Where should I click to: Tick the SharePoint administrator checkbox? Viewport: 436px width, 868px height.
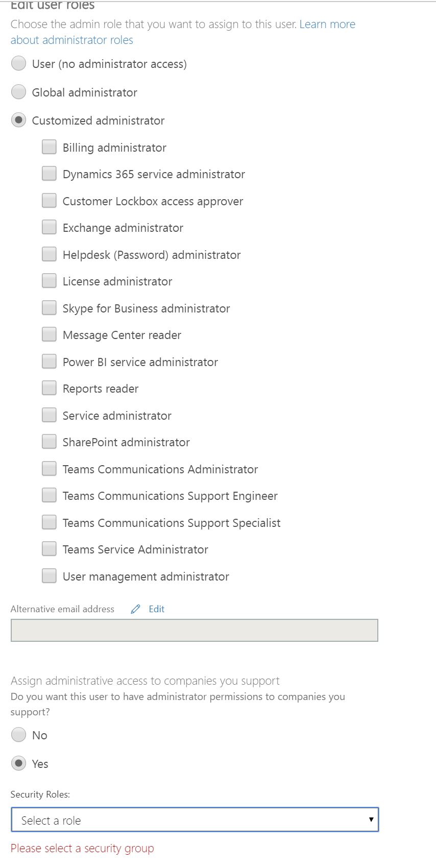click(49, 442)
